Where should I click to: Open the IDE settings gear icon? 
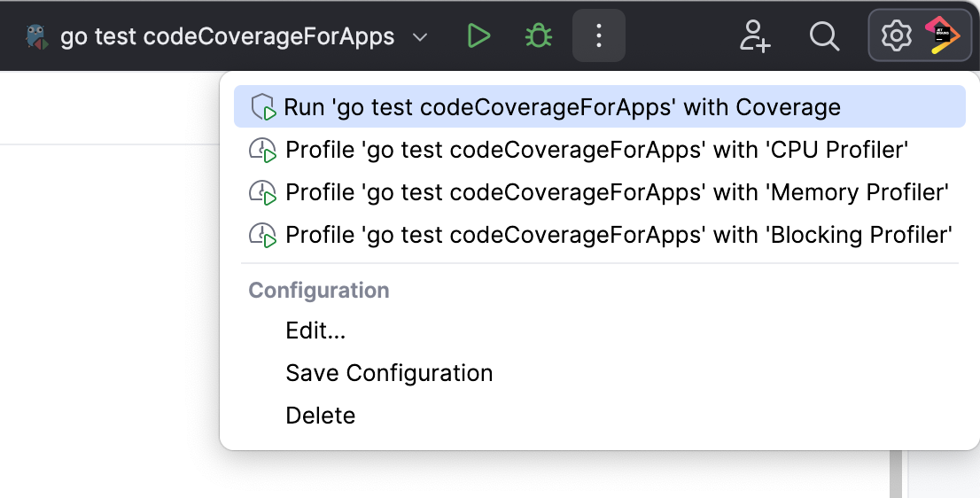(896, 36)
